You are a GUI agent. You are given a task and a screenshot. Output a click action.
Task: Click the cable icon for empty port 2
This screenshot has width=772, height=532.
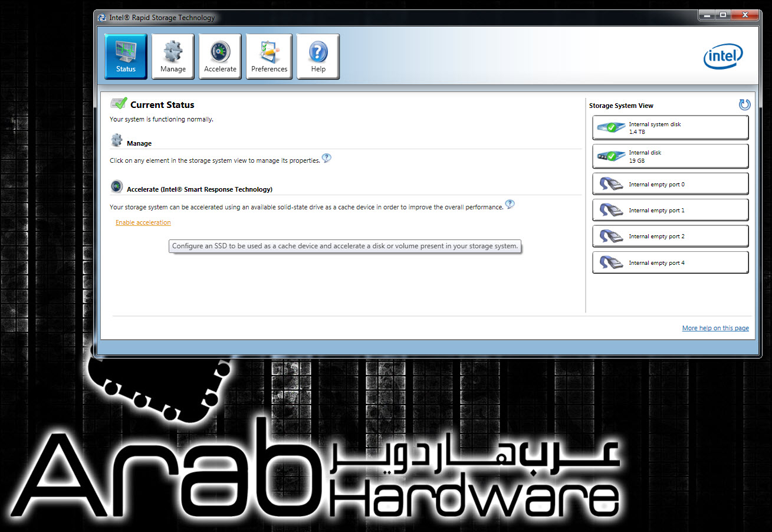pyautogui.click(x=610, y=237)
